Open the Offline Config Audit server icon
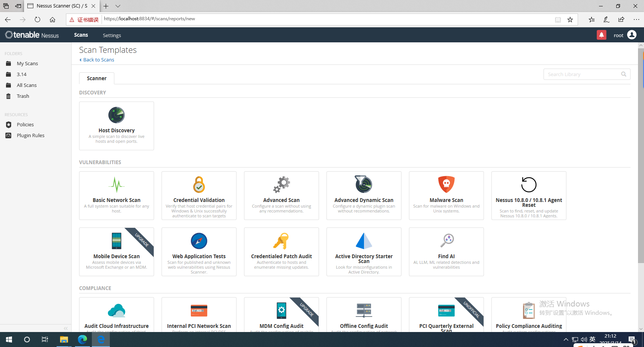The image size is (644, 347). click(x=364, y=311)
